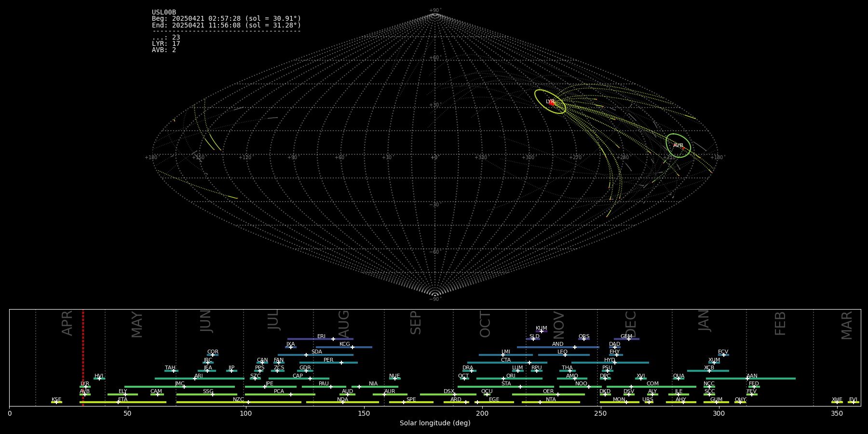This screenshot has width=868, height=434.
Task: Click the 200 tick on solar longitude axis
Action: pyautogui.click(x=482, y=414)
